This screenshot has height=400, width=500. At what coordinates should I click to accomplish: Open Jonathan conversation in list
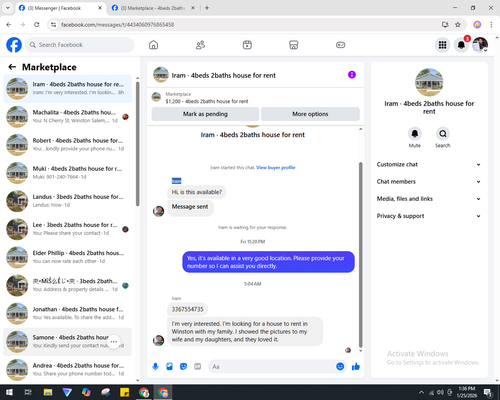tap(67, 313)
